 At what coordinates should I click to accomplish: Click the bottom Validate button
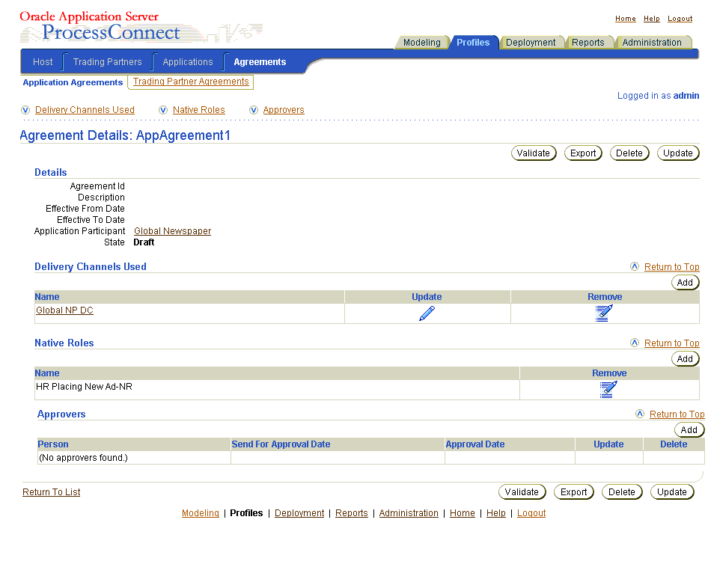pos(522,492)
